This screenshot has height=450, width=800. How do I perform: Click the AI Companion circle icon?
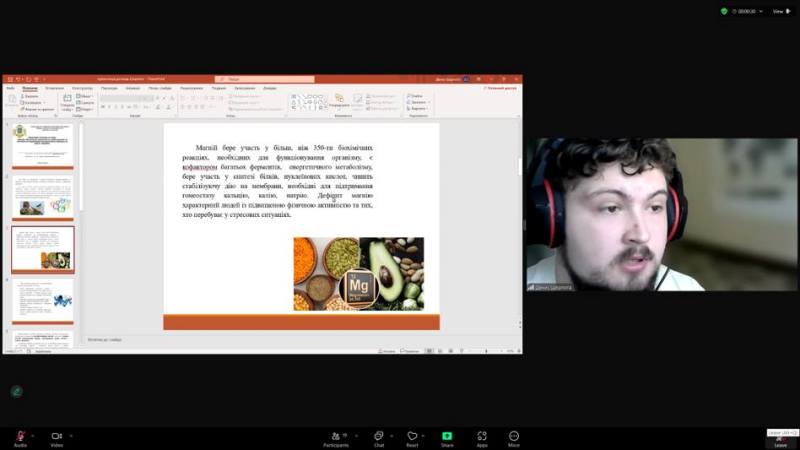click(16, 391)
